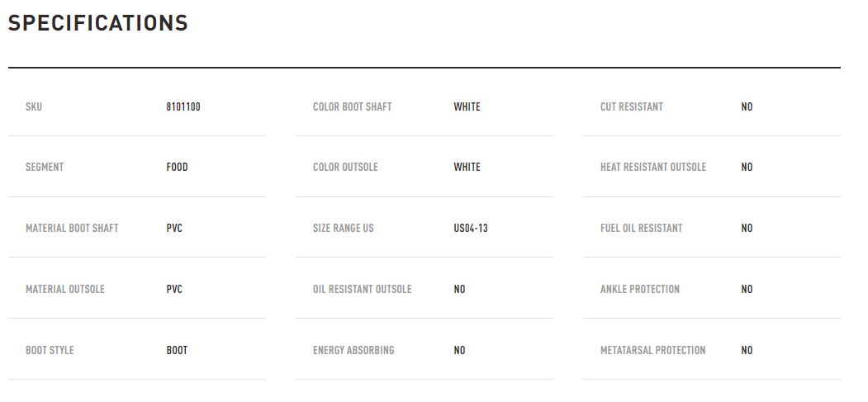This screenshot has width=868, height=402.
Task: Click the METATARSAL PROTECTION label
Action: [x=653, y=350]
